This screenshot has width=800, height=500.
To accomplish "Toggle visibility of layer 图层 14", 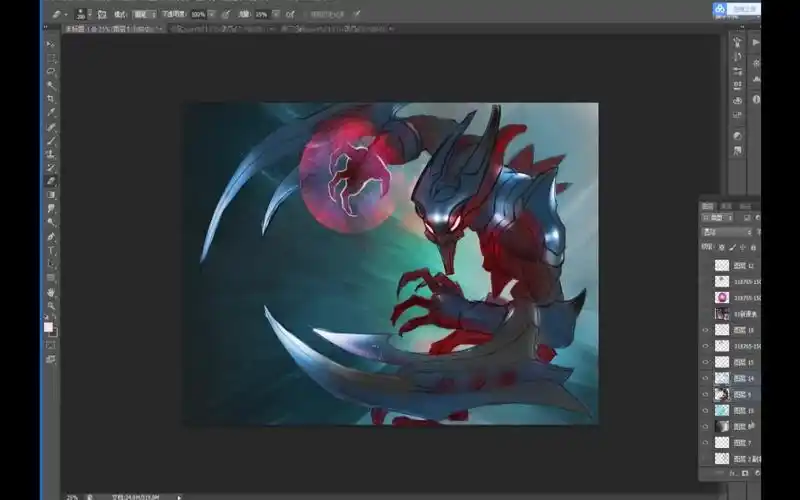I will pos(705,378).
